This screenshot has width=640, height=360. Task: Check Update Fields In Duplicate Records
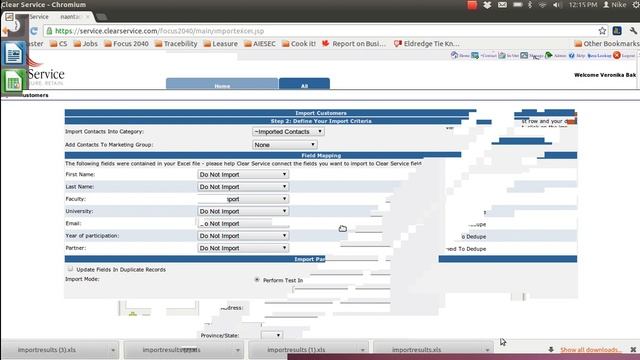pyautogui.click(x=70, y=269)
